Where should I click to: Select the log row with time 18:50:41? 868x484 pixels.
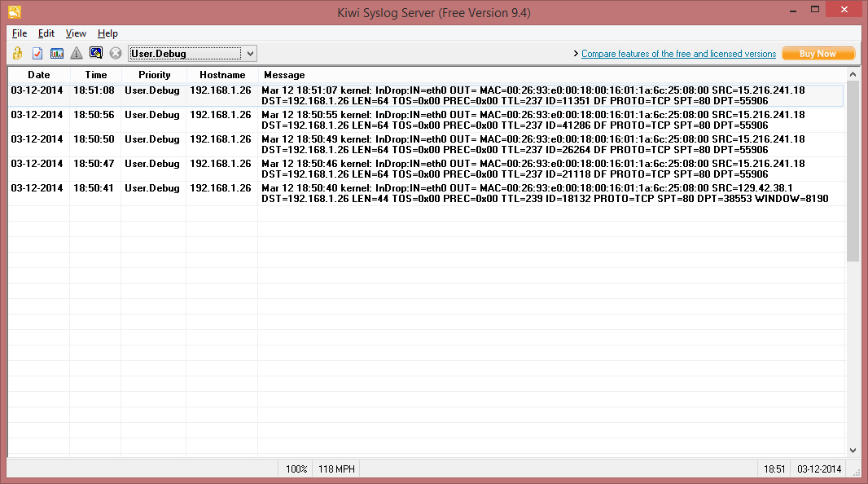tap(426, 193)
